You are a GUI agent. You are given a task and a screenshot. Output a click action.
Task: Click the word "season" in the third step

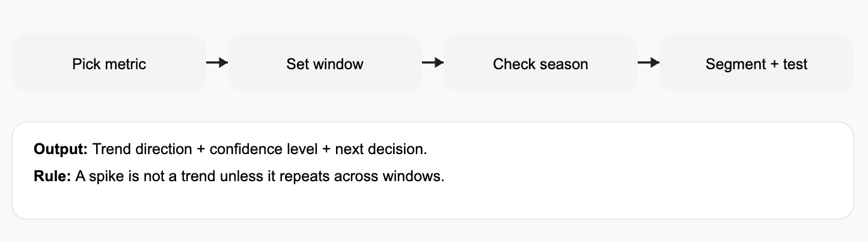click(x=566, y=64)
